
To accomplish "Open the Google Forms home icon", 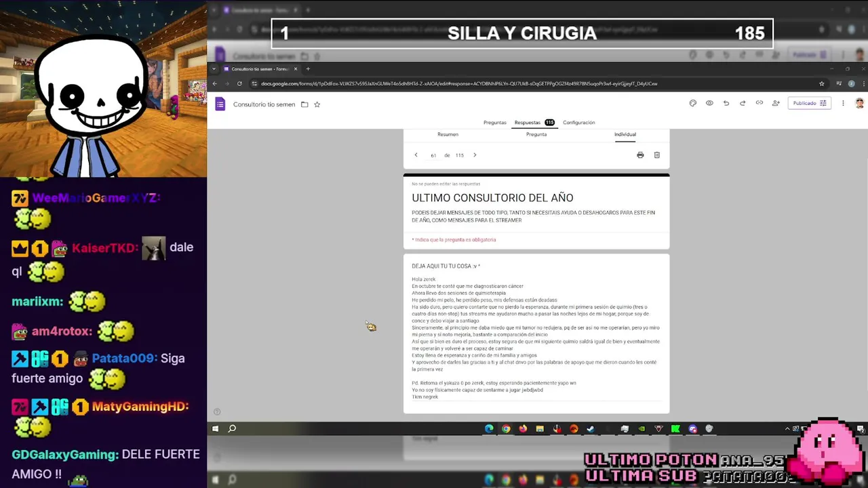I will (220, 104).
